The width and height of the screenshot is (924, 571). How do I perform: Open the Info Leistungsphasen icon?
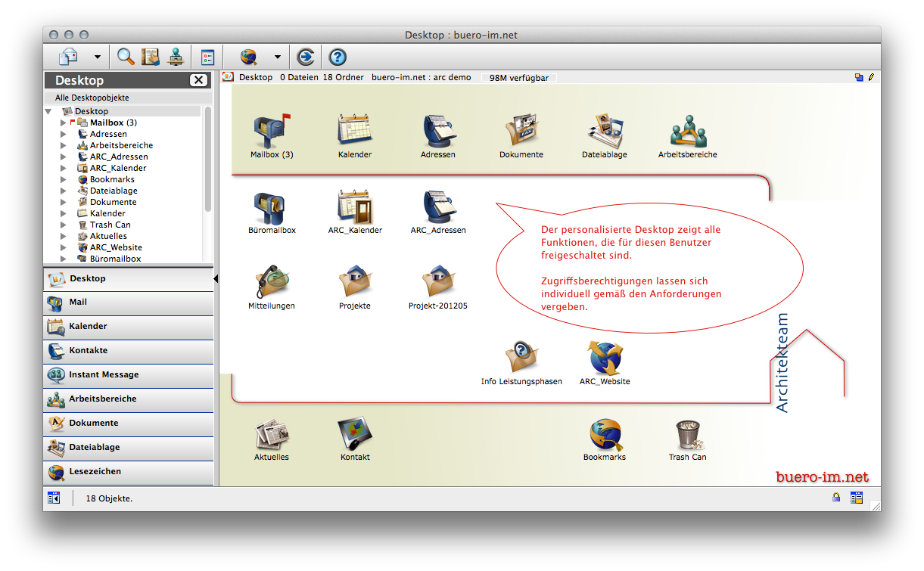pos(521,358)
